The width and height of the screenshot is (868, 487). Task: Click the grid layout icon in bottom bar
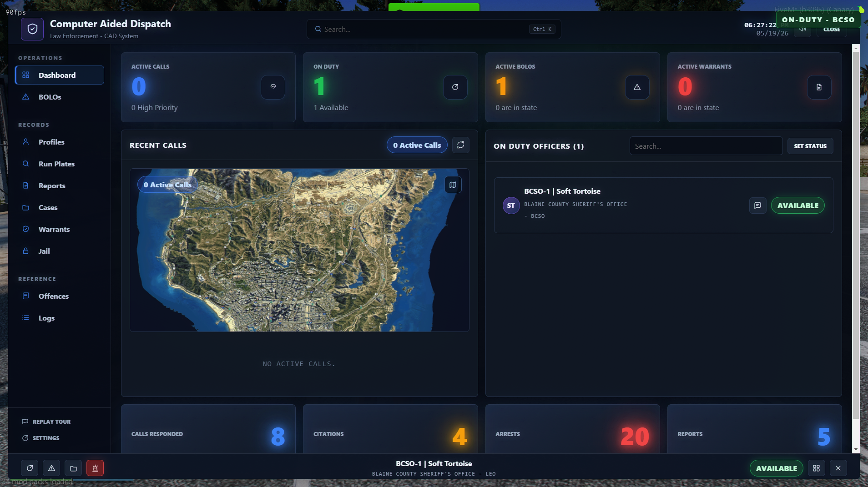tap(816, 468)
